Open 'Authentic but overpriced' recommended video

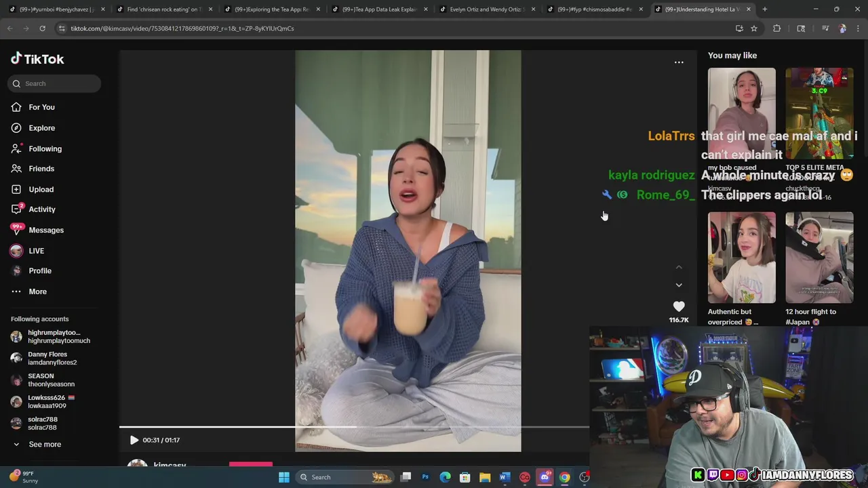(x=742, y=258)
